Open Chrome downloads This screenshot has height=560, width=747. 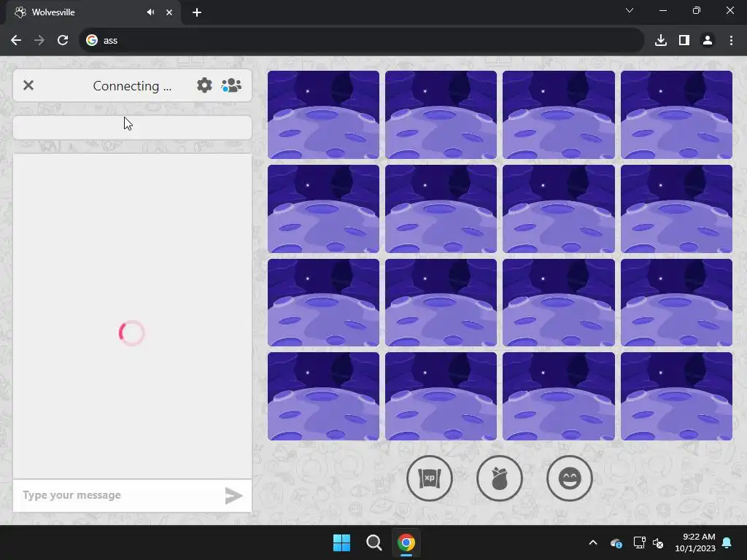[x=661, y=41]
